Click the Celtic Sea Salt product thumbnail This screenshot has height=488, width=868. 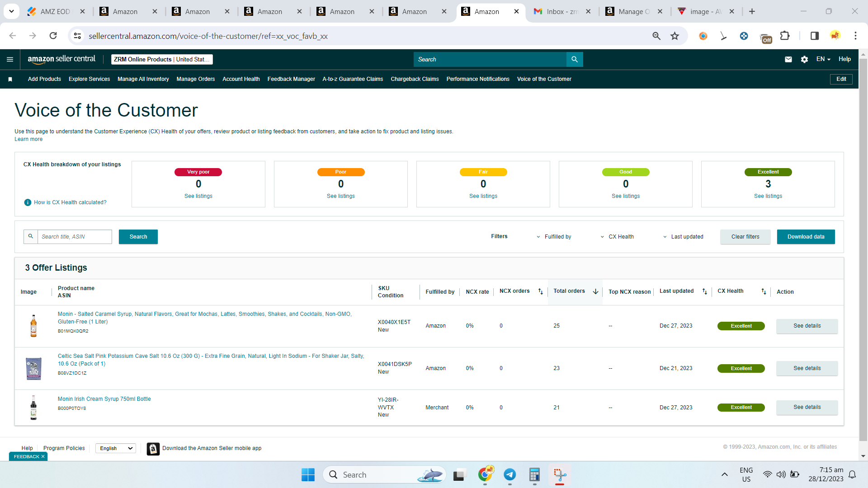34,368
